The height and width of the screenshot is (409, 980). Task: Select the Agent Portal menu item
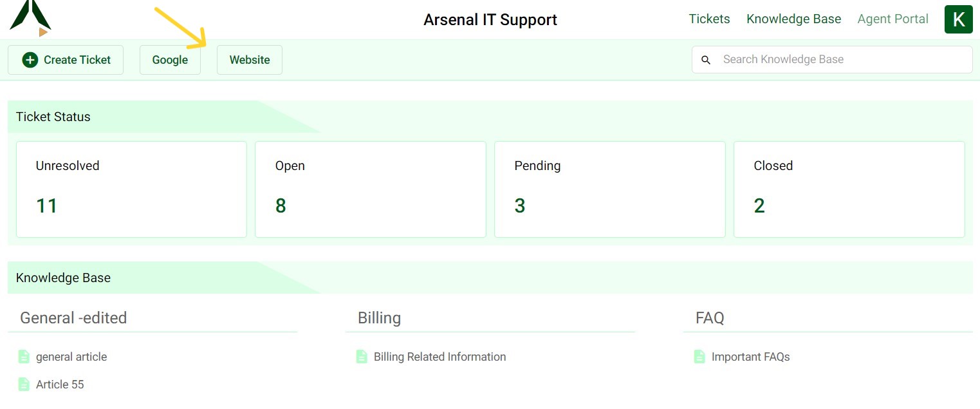[x=892, y=19]
